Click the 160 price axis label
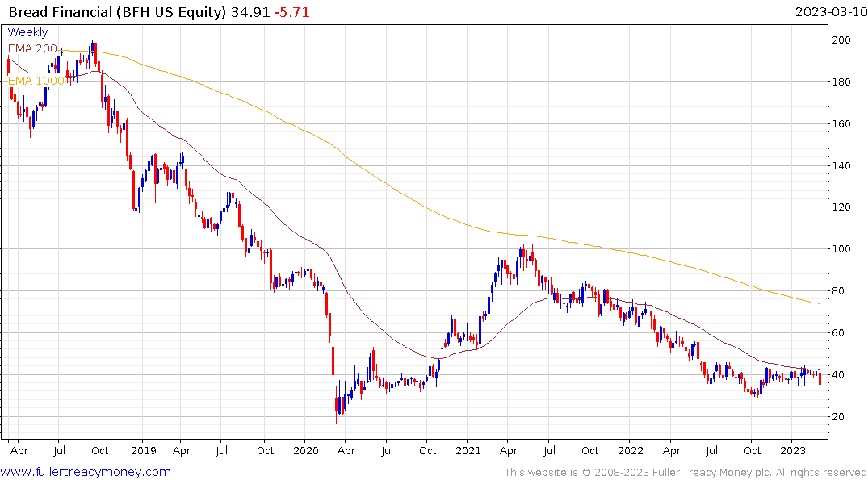 (841, 124)
